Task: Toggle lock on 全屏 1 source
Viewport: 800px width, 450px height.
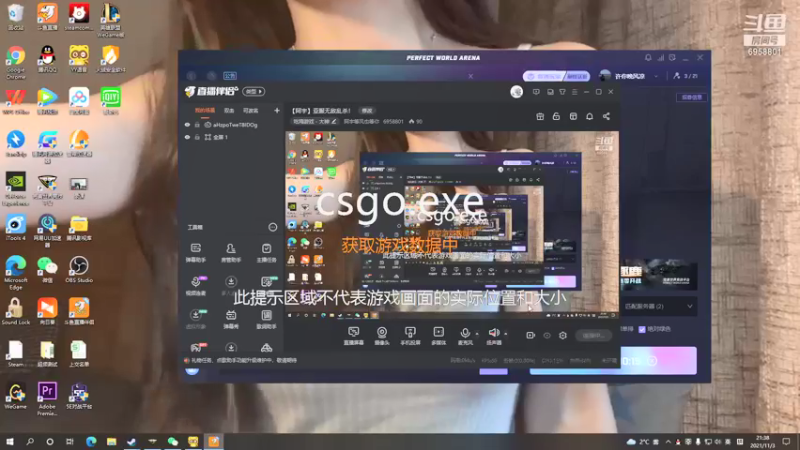Action: 197,137
